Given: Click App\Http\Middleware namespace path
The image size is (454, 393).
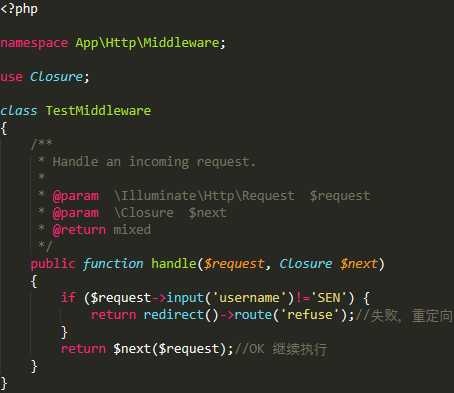Looking at the screenshot, I should click(x=147, y=43).
